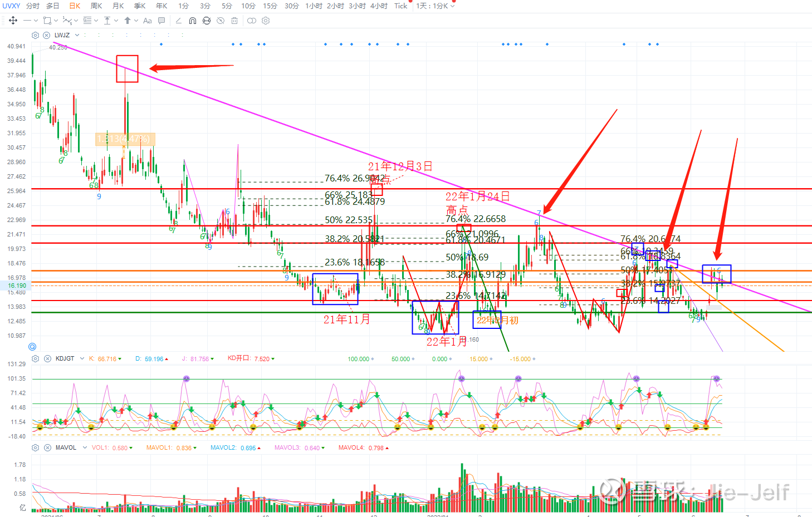This screenshot has height=517, width=812.
Task: Remove the MAVOL indicator
Action: (x=48, y=447)
